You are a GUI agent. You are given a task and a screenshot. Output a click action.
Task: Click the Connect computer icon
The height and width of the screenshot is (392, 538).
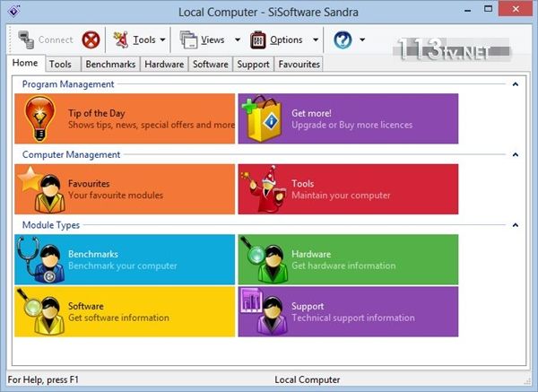click(26, 39)
